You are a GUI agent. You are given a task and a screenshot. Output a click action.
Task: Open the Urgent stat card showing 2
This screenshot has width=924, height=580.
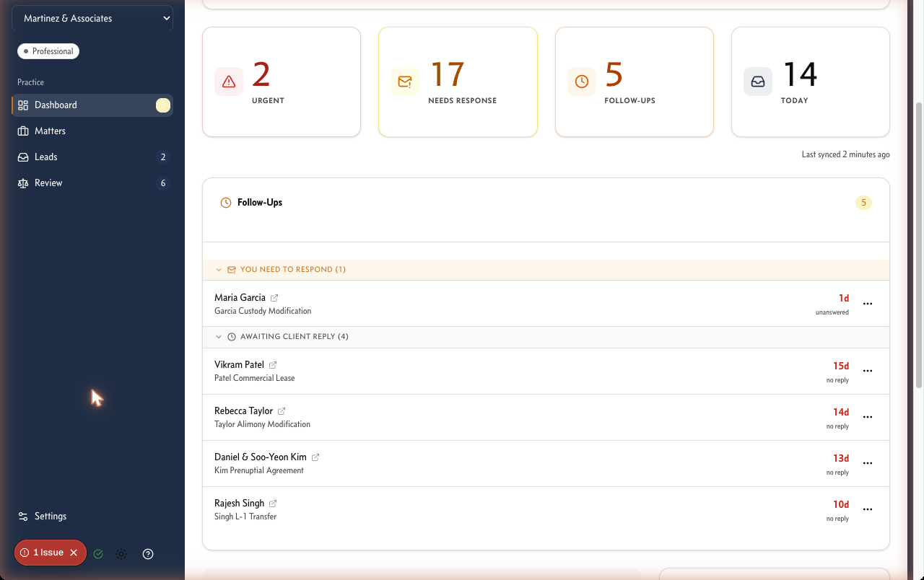point(282,82)
